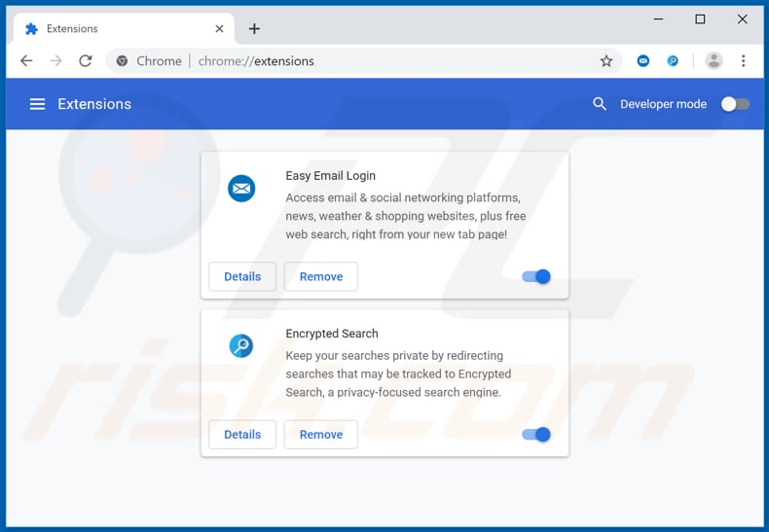The image size is (769, 532).
Task: Remove the Easy Email Login extension
Action: [x=321, y=277]
